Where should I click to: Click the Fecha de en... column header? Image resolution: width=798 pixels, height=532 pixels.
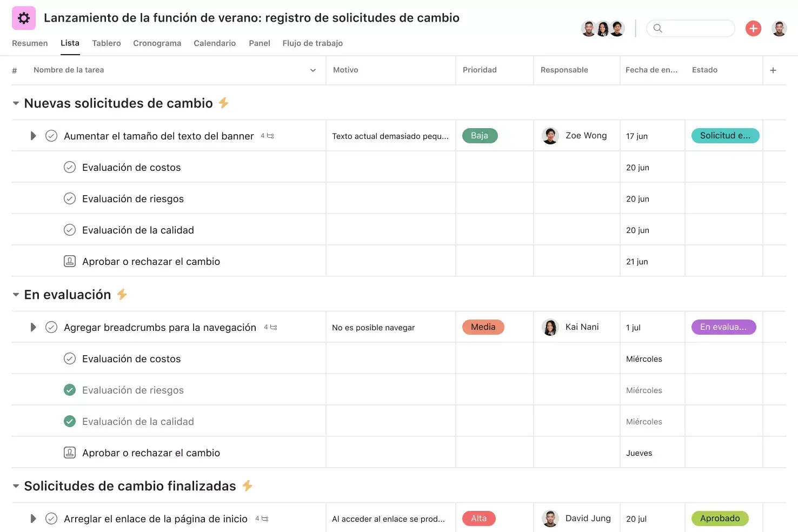point(651,70)
